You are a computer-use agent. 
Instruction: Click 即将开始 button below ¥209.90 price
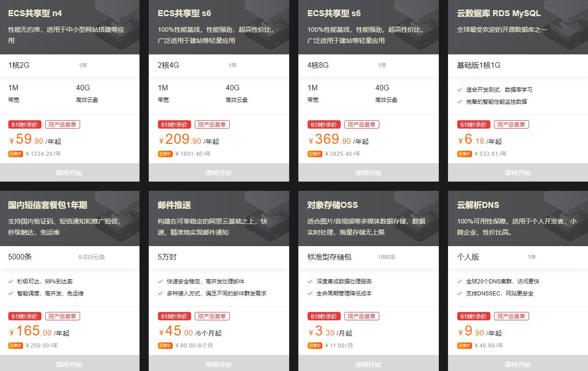click(219, 173)
